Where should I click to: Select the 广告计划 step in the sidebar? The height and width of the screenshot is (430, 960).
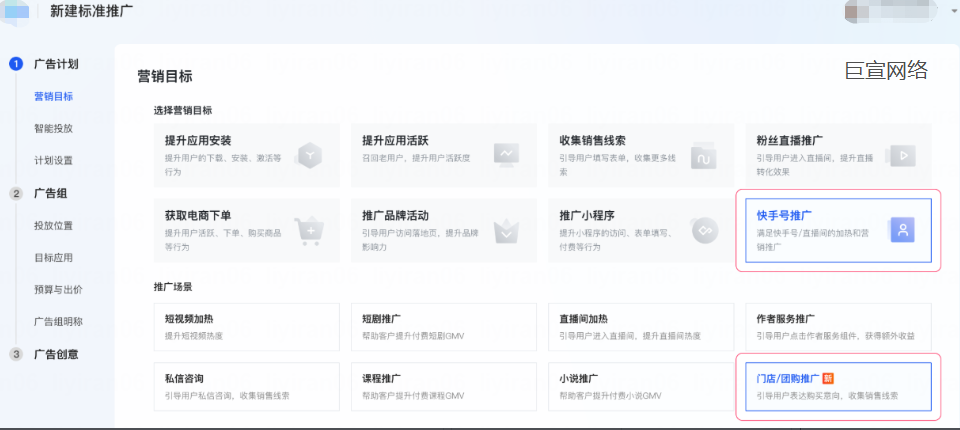56,64
